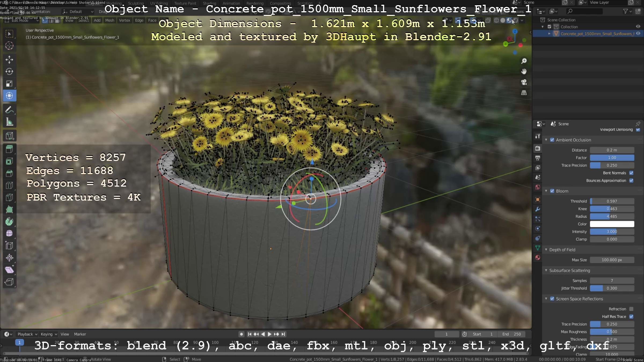Collapse the Depth of Field panel
644x362 pixels.
(x=546, y=250)
